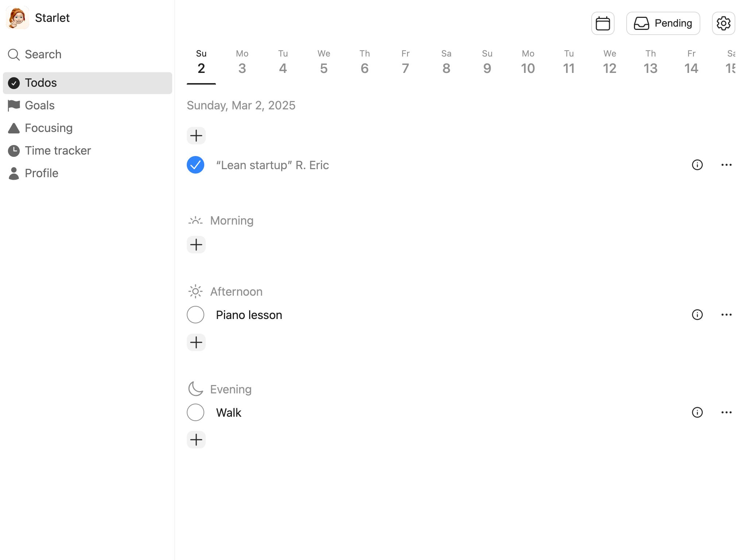Screen dimensions: 747x560
Task: Click the Piano lesson todo text
Action: click(249, 315)
